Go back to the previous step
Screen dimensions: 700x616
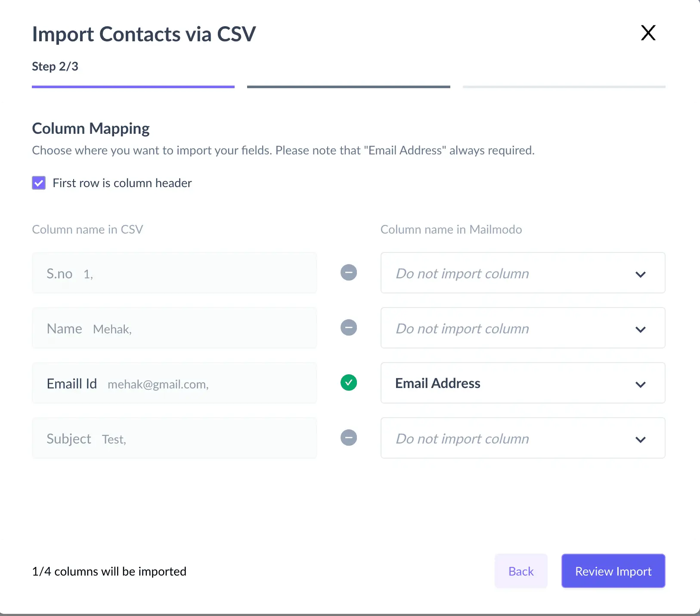pos(521,571)
